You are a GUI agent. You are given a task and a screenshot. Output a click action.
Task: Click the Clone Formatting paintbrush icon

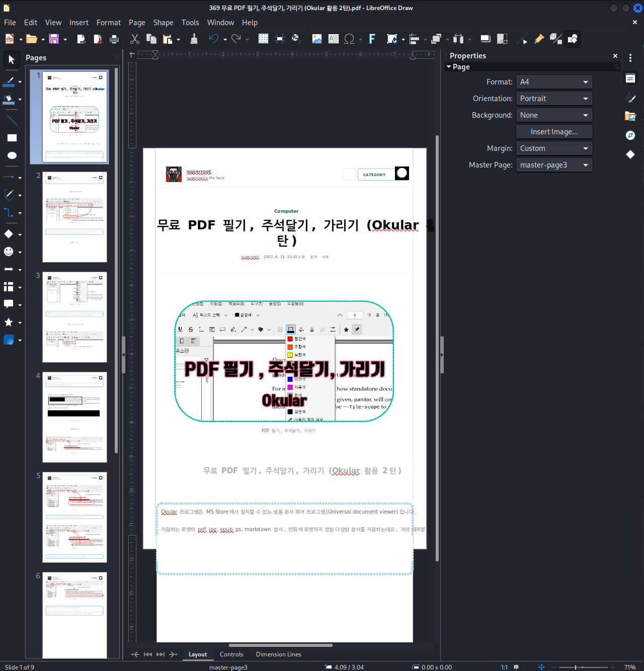(194, 39)
